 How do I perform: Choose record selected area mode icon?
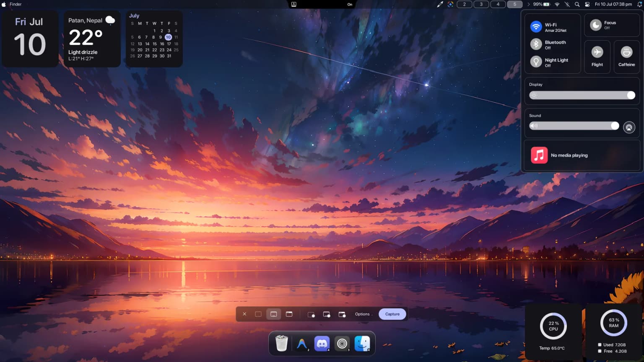311,314
